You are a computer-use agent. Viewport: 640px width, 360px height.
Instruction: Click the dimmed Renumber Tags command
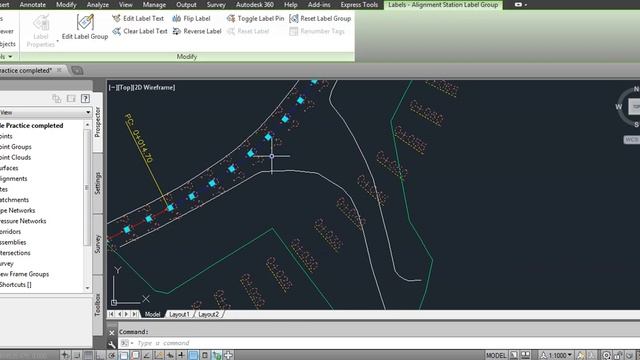click(317, 31)
